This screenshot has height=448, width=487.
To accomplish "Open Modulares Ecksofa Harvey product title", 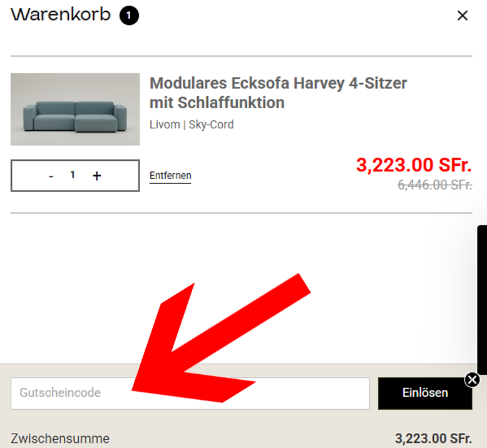I will coord(278,93).
